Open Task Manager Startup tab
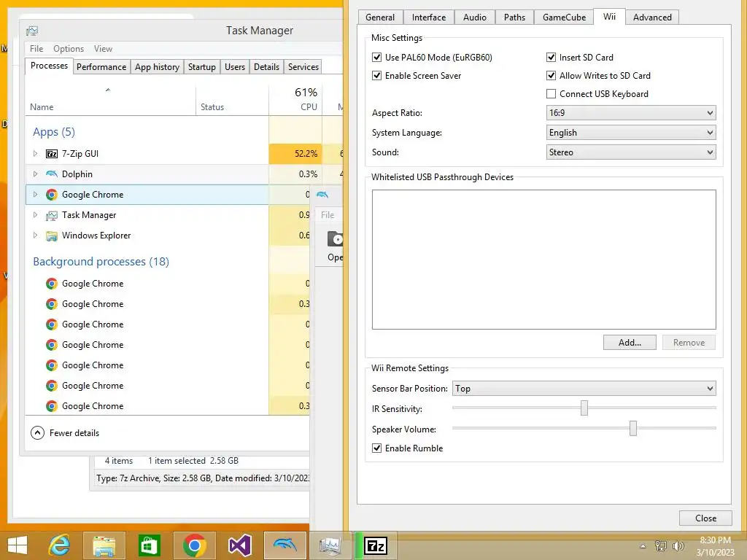This screenshot has width=747, height=560. tap(202, 67)
